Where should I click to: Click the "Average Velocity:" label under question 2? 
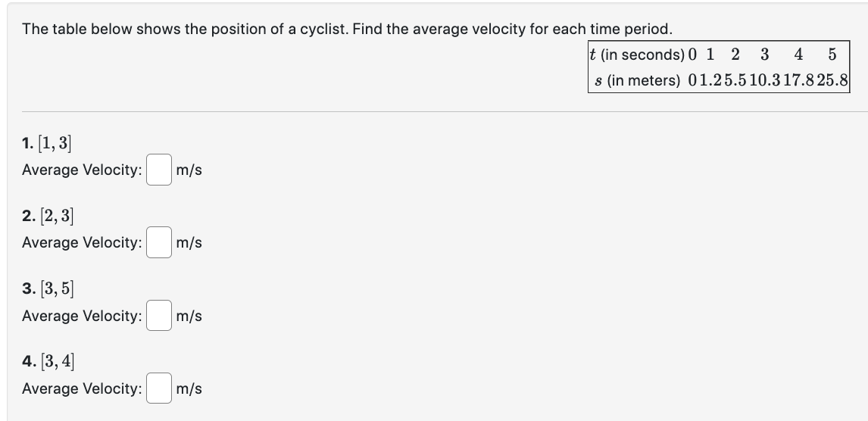pyautogui.click(x=82, y=242)
